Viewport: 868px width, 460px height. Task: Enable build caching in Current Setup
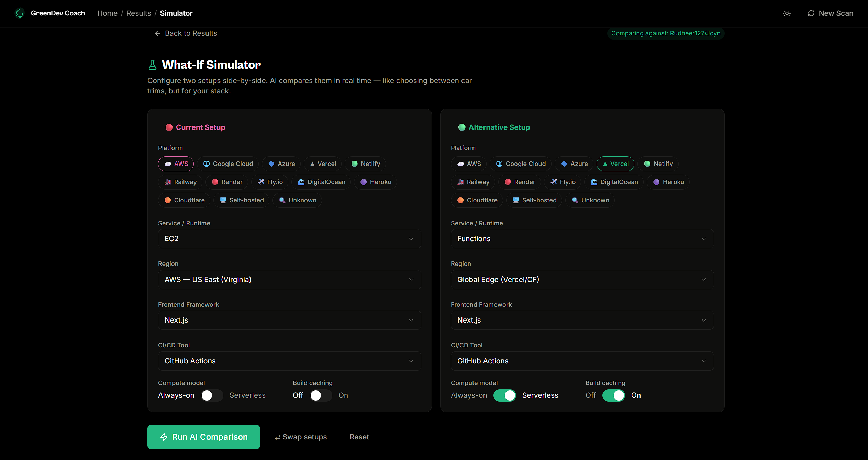click(x=320, y=395)
